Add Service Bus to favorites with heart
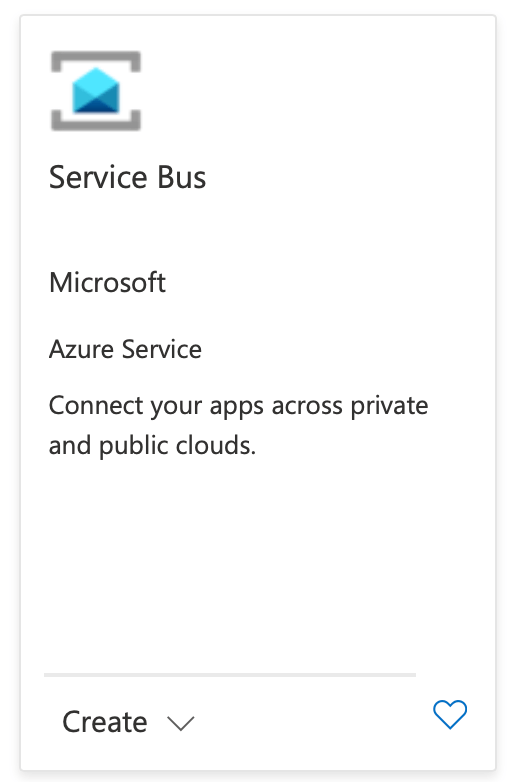The image size is (518, 783). click(450, 714)
